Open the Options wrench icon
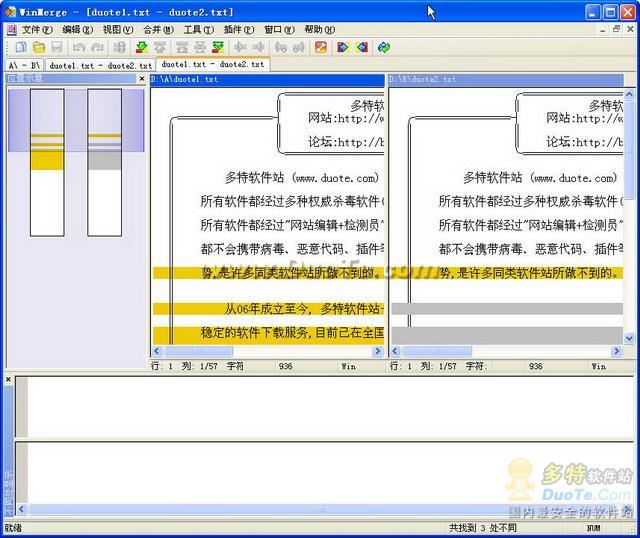640x538 pixels. tap(321, 47)
